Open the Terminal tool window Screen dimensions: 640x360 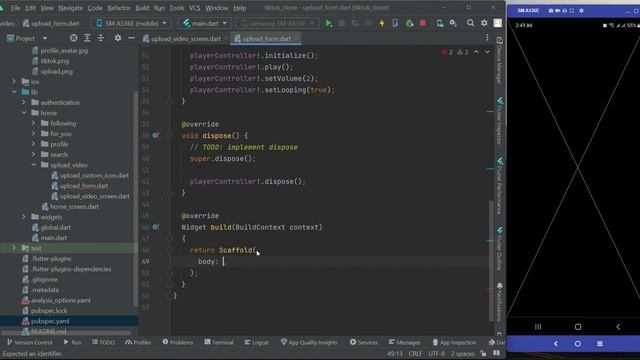click(219, 342)
